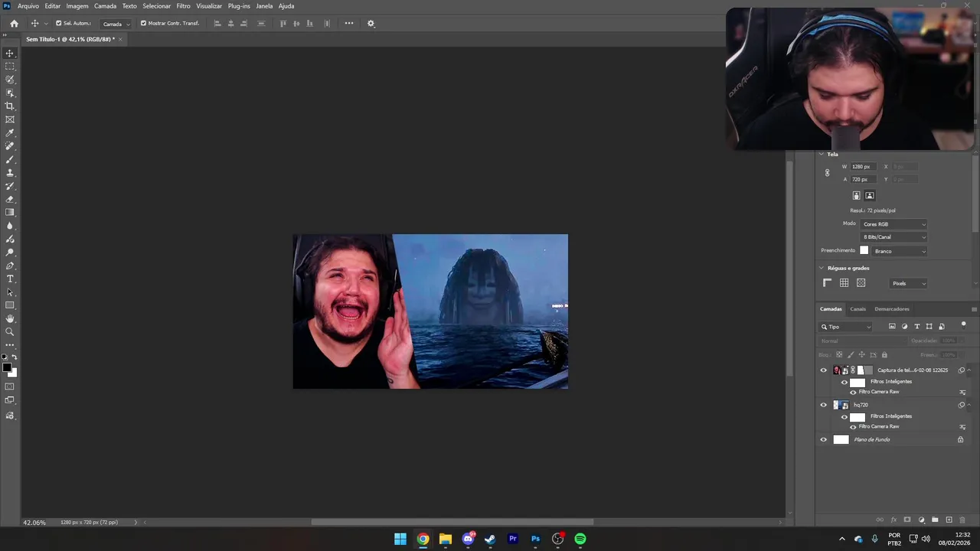This screenshot has height=551, width=980.
Task: Set canvas to landscape orientation
Action: click(870, 196)
